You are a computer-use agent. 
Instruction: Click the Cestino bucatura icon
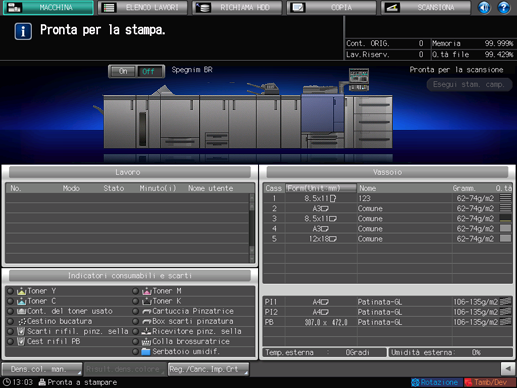click(22, 322)
